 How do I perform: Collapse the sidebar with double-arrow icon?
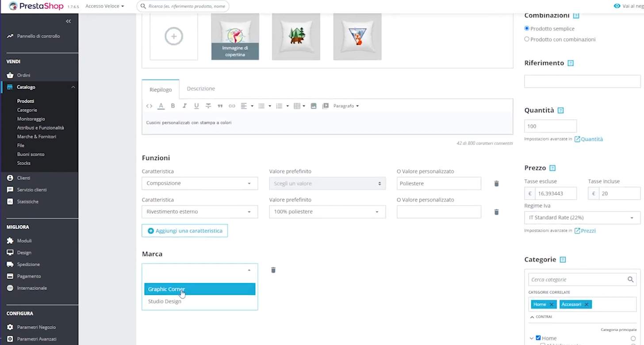point(68,21)
